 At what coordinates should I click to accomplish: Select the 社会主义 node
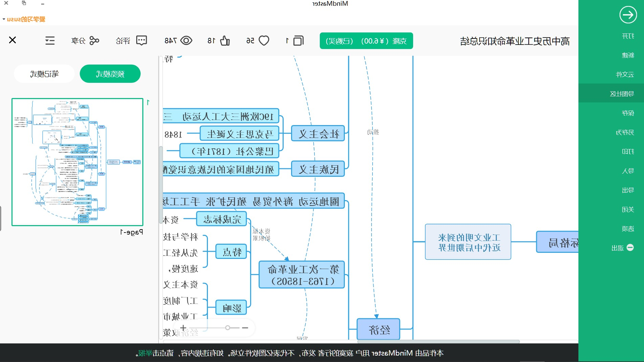tap(318, 134)
